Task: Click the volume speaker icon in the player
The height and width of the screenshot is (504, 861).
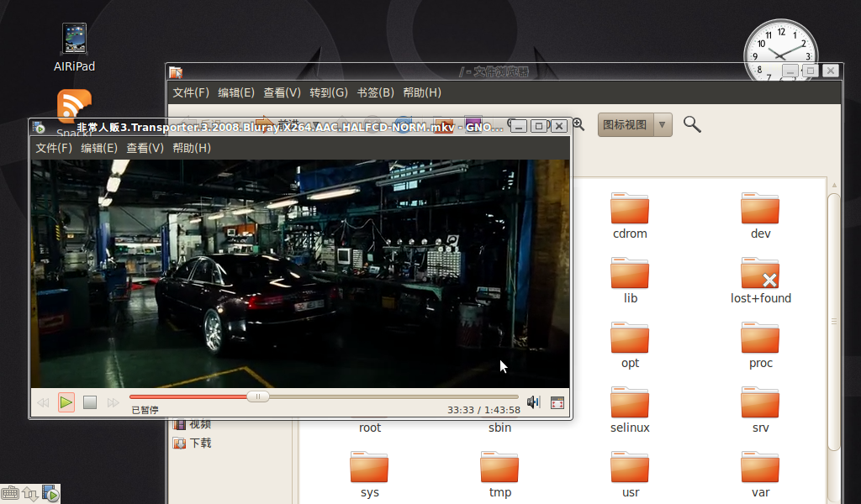Action: pos(533,402)
